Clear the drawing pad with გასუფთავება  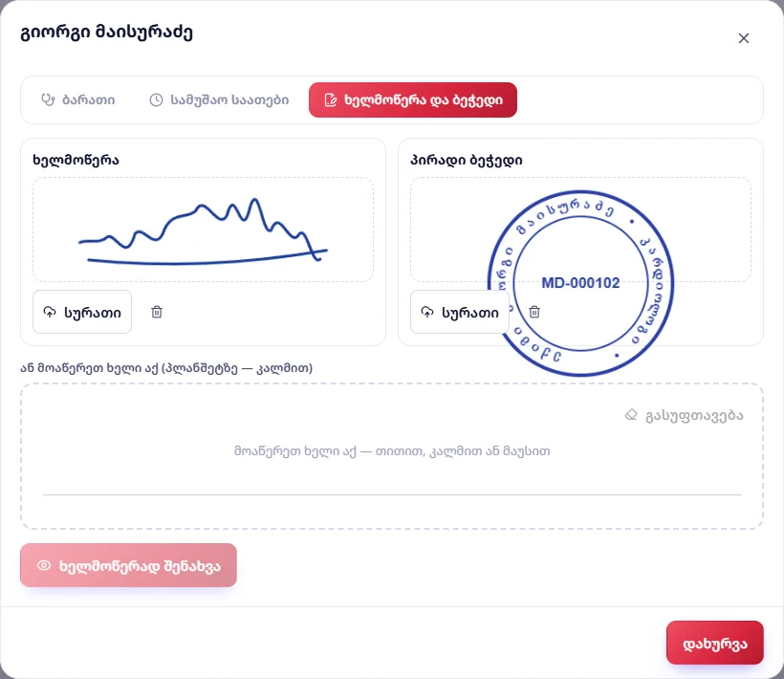coord(684,415)
